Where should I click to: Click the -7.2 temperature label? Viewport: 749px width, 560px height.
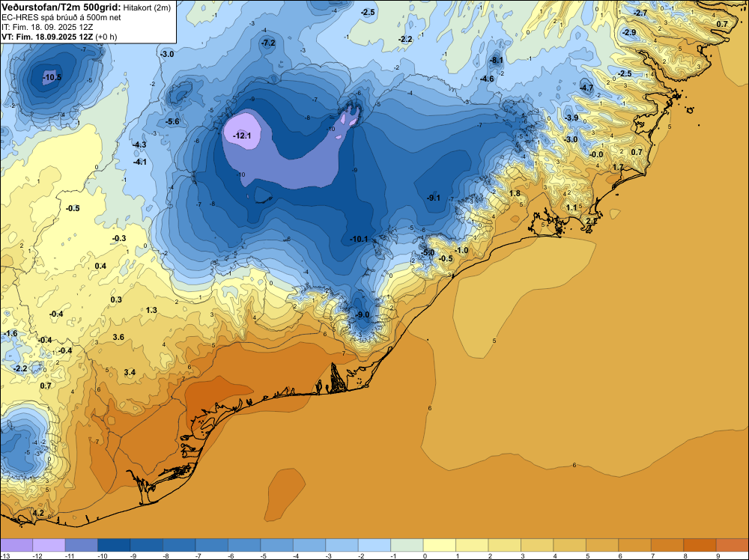click(x=268, y=43)
